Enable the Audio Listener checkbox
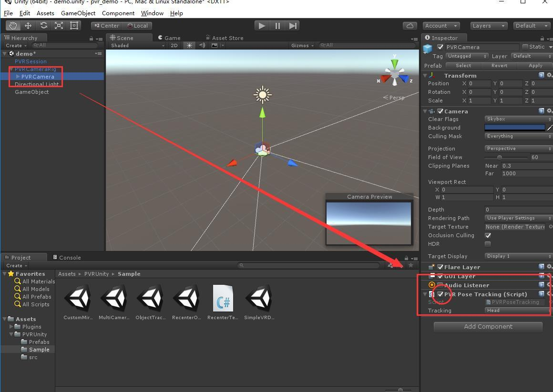Screen dimensions: 553x392 (440, 285)
